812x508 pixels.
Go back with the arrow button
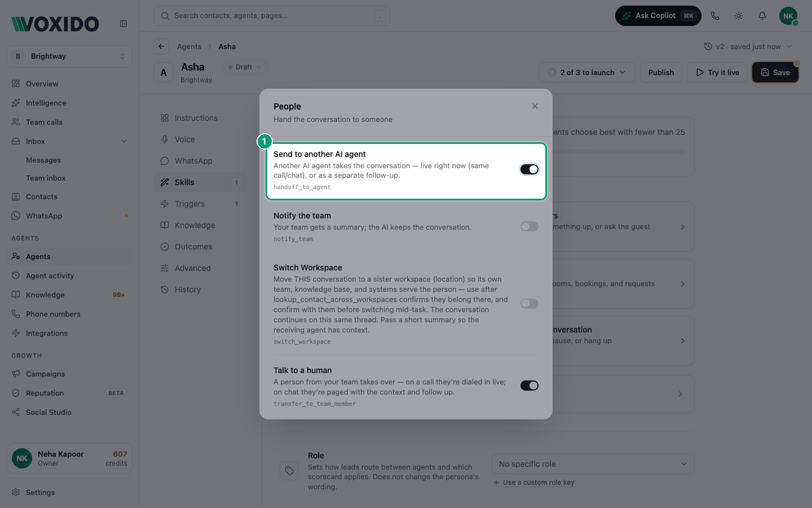coord(161,46)
